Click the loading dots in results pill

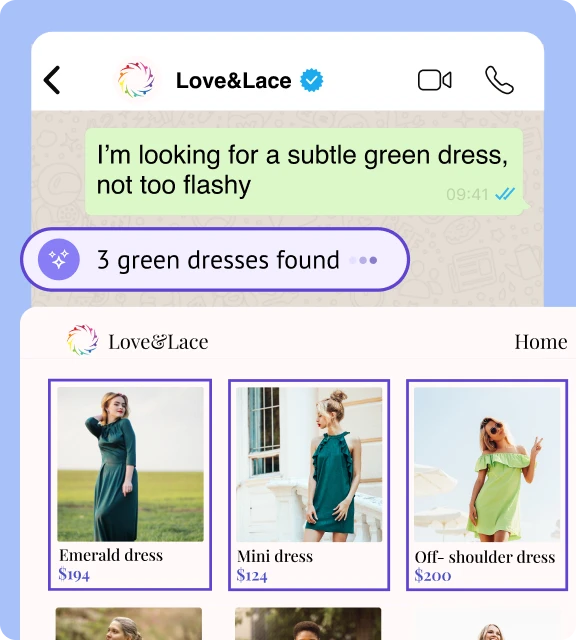(x=363, y=260)
